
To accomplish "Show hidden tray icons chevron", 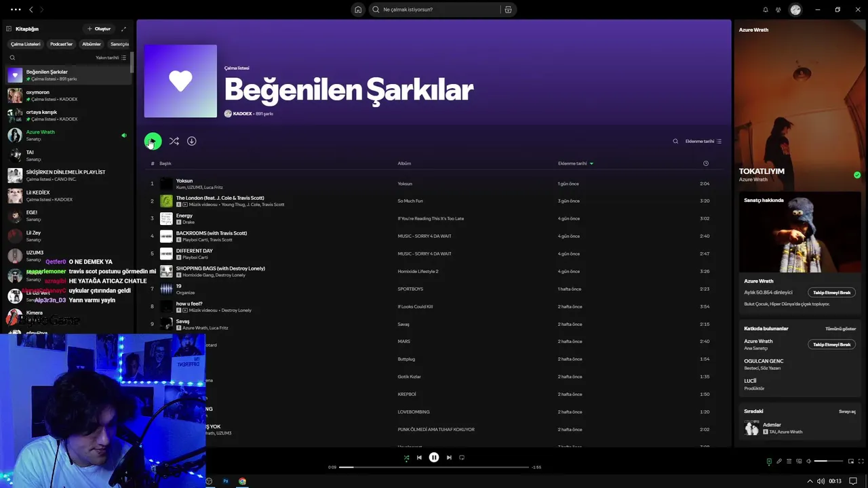I will [x=810, y=481].
